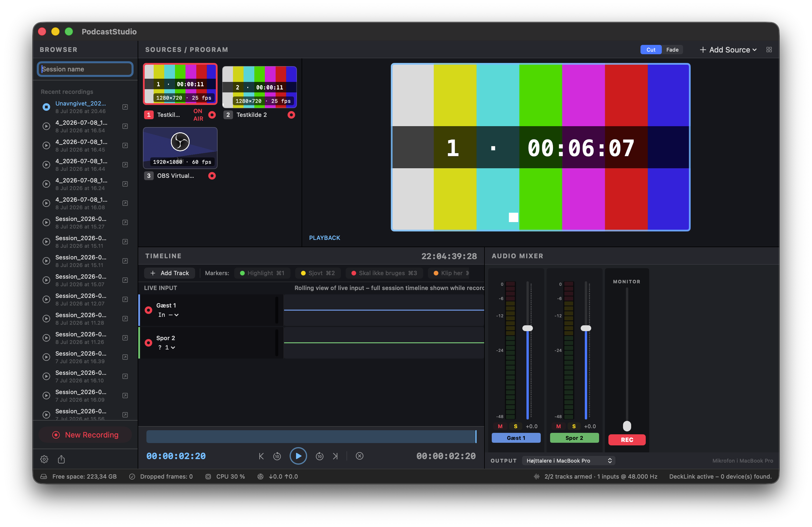Open reveal icon for the 15.07 recording
812x527 pixels.
[125, 280]
